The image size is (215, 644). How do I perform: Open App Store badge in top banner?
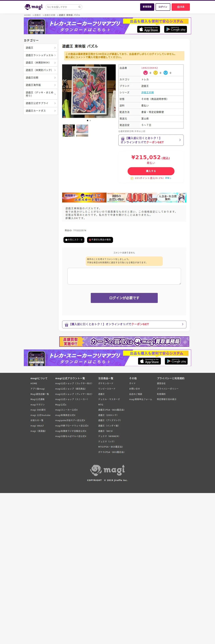tap(148, 29)
